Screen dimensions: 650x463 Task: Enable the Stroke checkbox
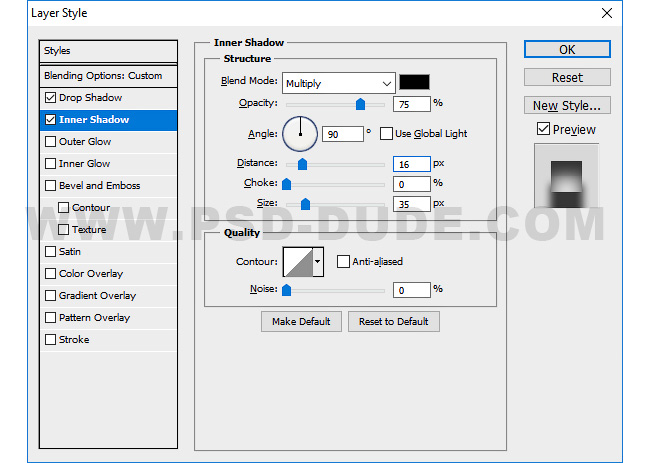click(x=51, y=339)
